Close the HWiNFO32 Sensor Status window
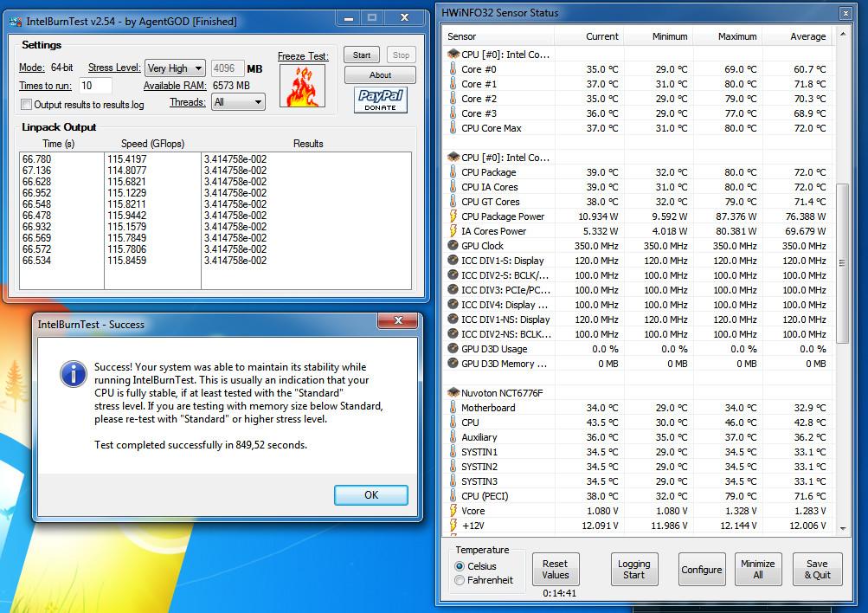 click(845, 13)
